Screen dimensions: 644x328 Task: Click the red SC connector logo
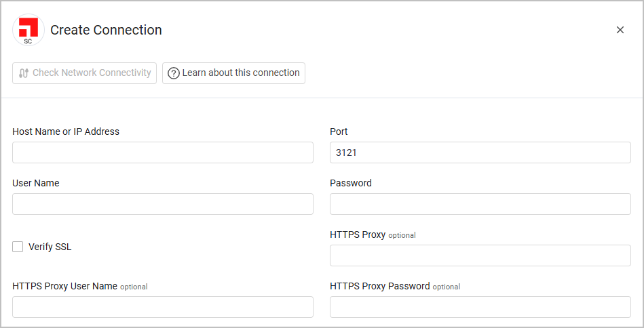[29, 30]
